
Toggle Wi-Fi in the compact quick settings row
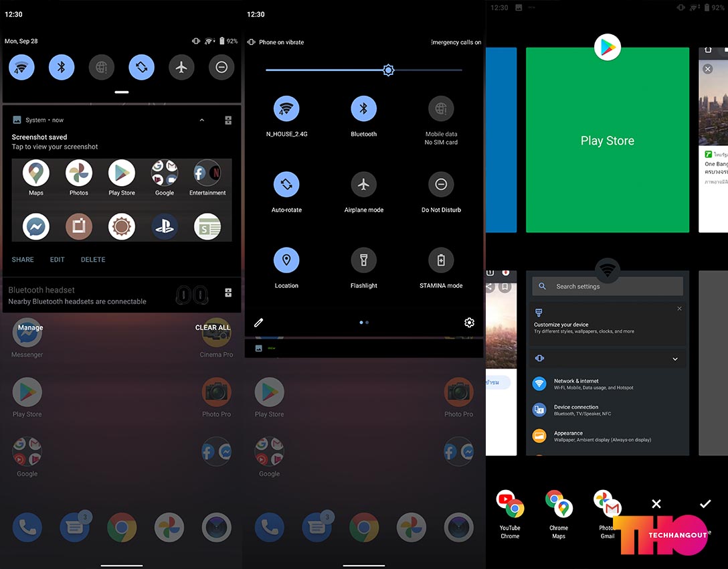(x=21, y=68)
